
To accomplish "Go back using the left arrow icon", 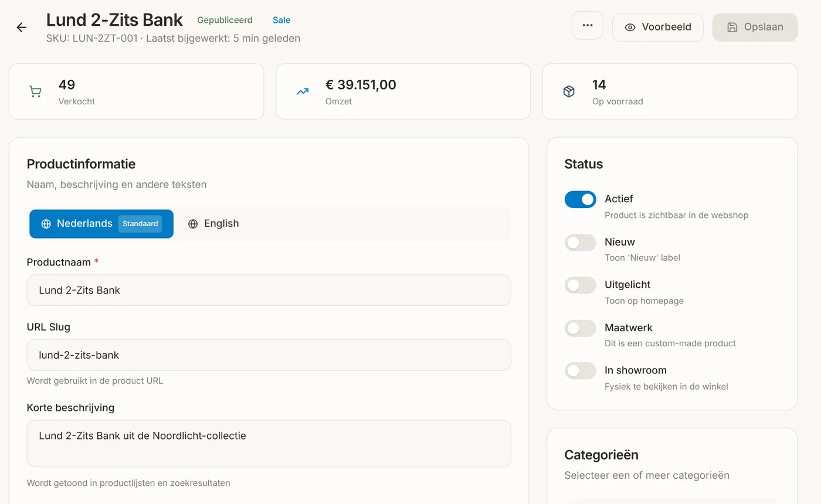I will pos(22,28).
